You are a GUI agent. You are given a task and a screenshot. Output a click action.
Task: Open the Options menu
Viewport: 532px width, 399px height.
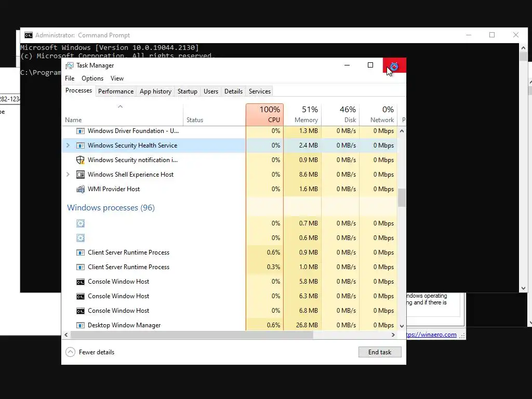[92, 78]
